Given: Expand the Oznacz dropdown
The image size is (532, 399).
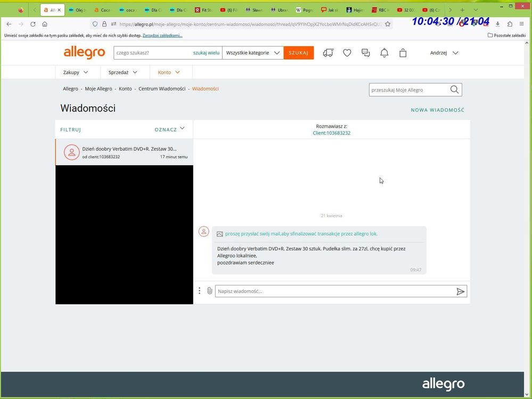Looking at the screenshot, I should click(x=170, y=129).
